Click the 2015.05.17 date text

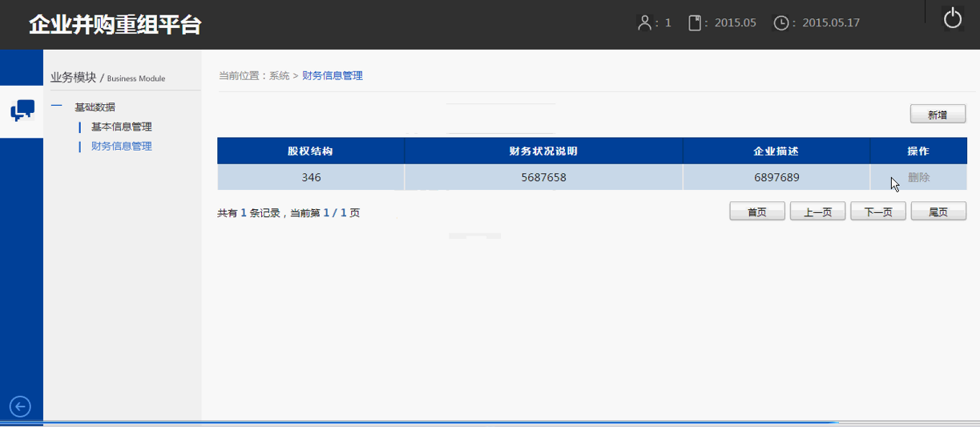click(x=831, y=22)
